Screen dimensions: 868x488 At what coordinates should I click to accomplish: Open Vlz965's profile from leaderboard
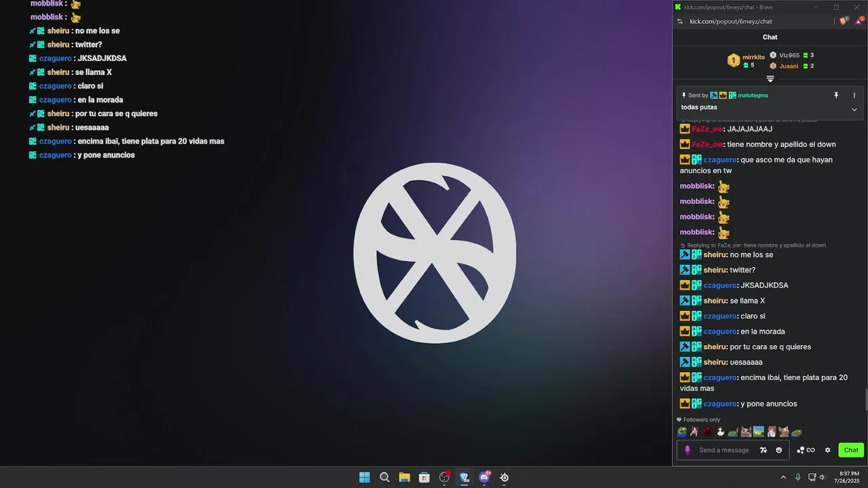pyautogui.click(x=789, y=55)
